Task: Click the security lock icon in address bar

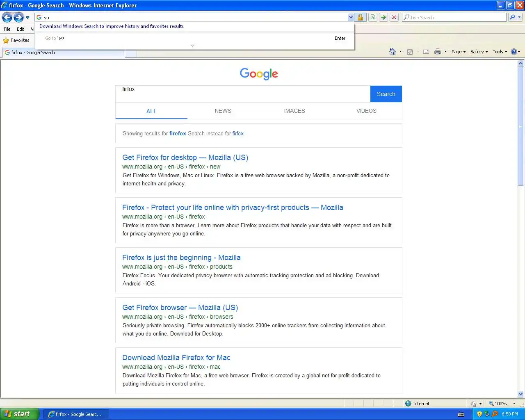Action: pos(360,17)
